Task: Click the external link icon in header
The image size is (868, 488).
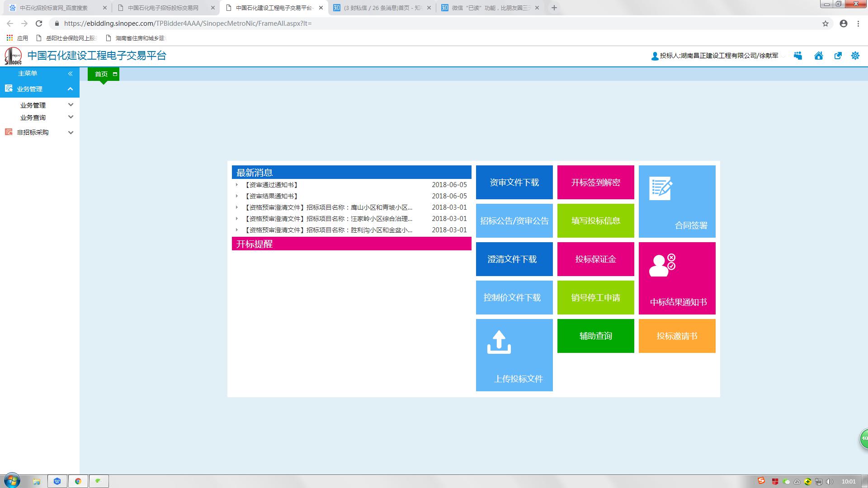Action: (x=838, y=56)
